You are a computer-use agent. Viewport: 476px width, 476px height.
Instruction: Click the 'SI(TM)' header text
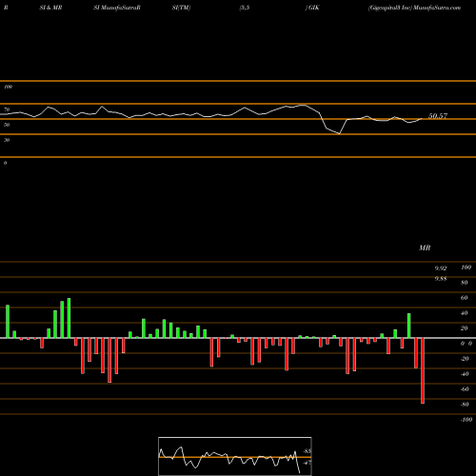point(181,8)
